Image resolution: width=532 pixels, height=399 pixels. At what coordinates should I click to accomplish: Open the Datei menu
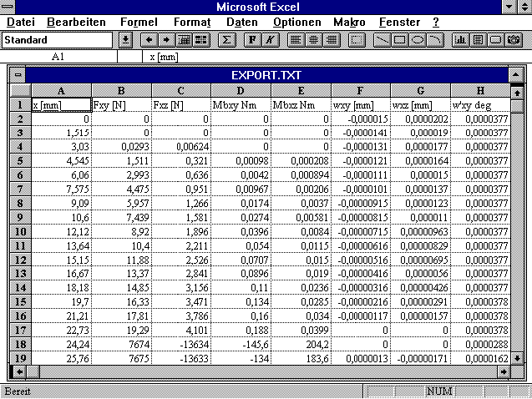[21, 22]
